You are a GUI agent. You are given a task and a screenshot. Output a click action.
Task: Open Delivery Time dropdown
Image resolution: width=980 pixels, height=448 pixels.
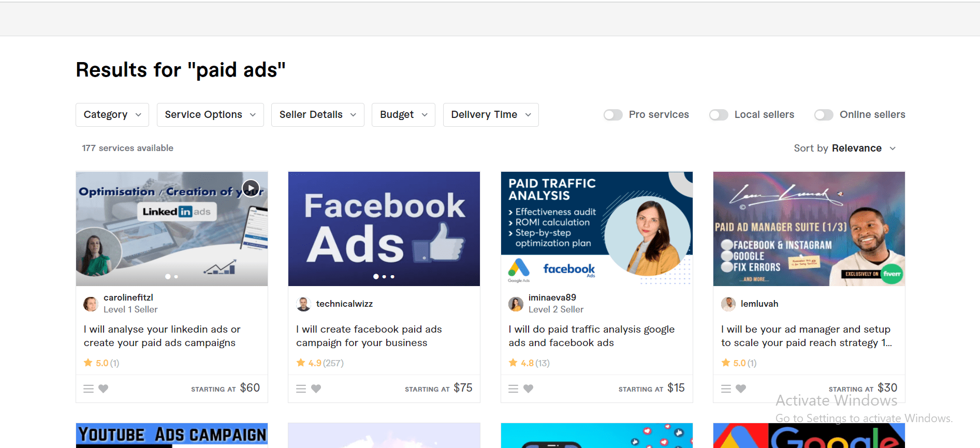tap(491, 115)
